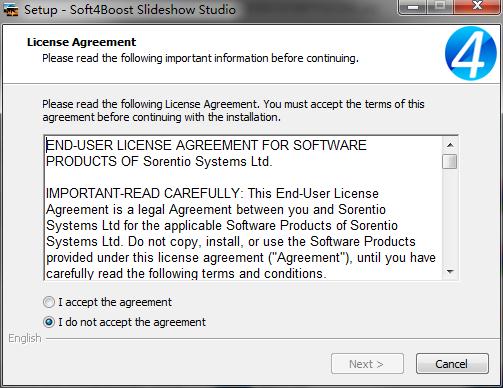Viewport: 503px width, 388px height.
Task: Open the Setup icon system menu
Action: pyautogui.click(x=11, y=10)
